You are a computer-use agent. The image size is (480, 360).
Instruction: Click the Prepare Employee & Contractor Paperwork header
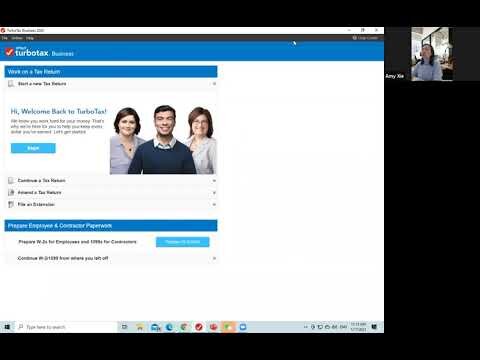[111, 226]
